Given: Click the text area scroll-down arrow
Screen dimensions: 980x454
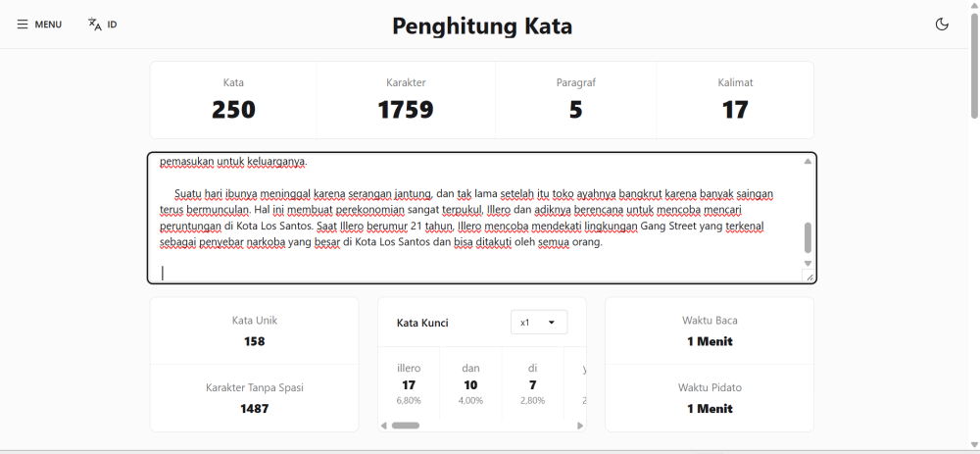Looking at the screenshot, I should (808, 263).
